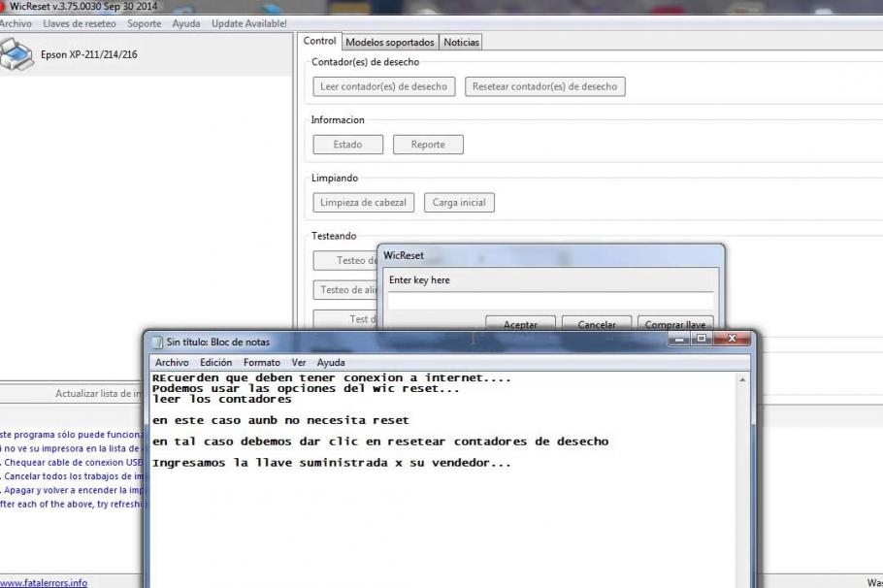Image resolution: width=883 pixels, height=588 pixels.
Task: Open the Ver menu in Notepad
Action: (299, 363)
